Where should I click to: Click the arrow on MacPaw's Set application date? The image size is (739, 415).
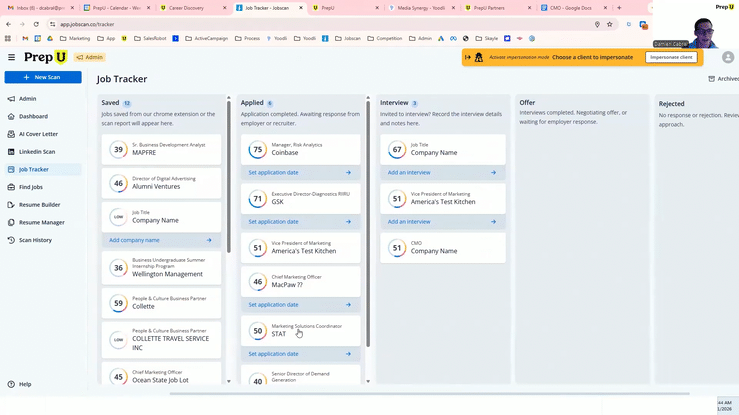(x=348, y=305)
